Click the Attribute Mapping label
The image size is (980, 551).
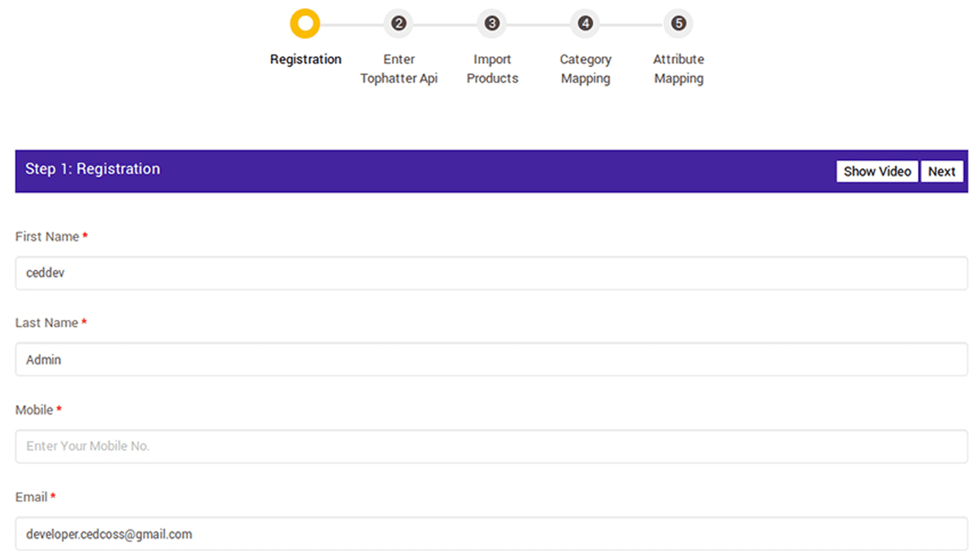pos(678,69)
